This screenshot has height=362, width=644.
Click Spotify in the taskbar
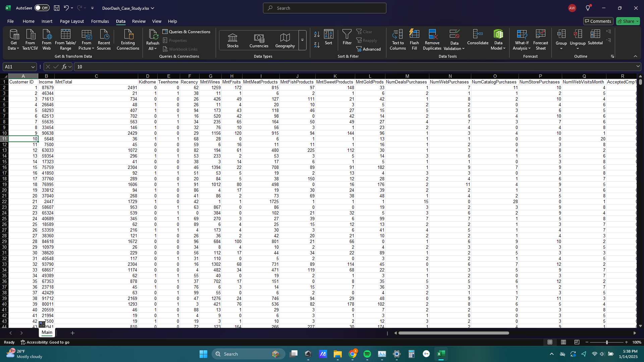coord(367,354)
